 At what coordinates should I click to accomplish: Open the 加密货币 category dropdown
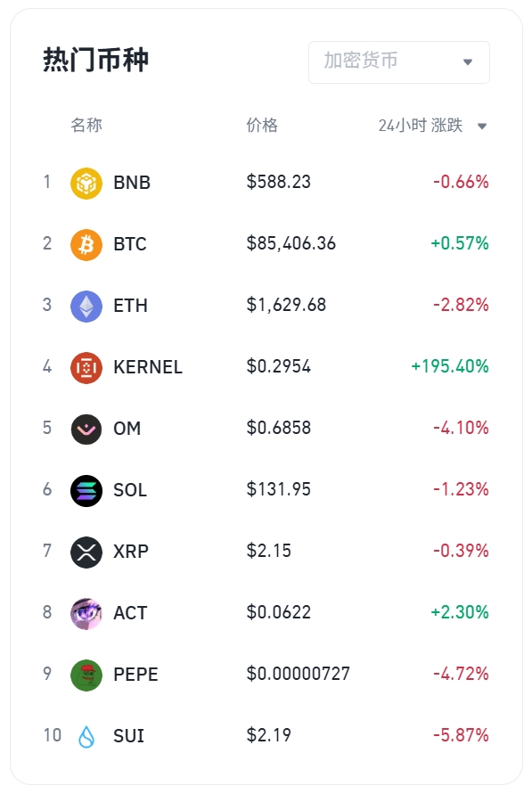399,61
